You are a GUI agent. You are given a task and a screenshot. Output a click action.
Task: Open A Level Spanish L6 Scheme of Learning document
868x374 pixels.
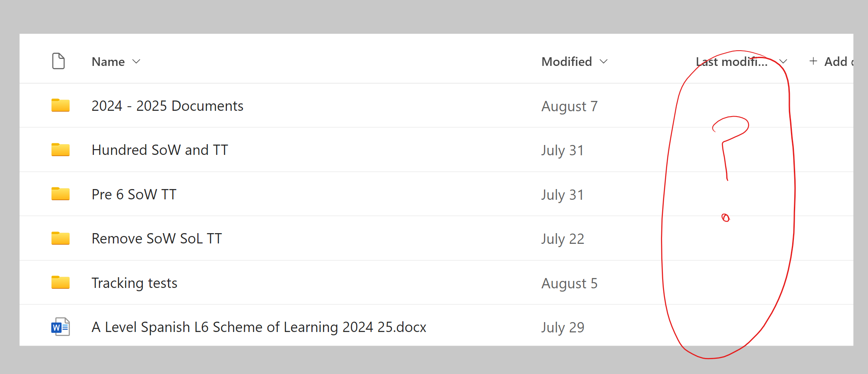(259, 327)
